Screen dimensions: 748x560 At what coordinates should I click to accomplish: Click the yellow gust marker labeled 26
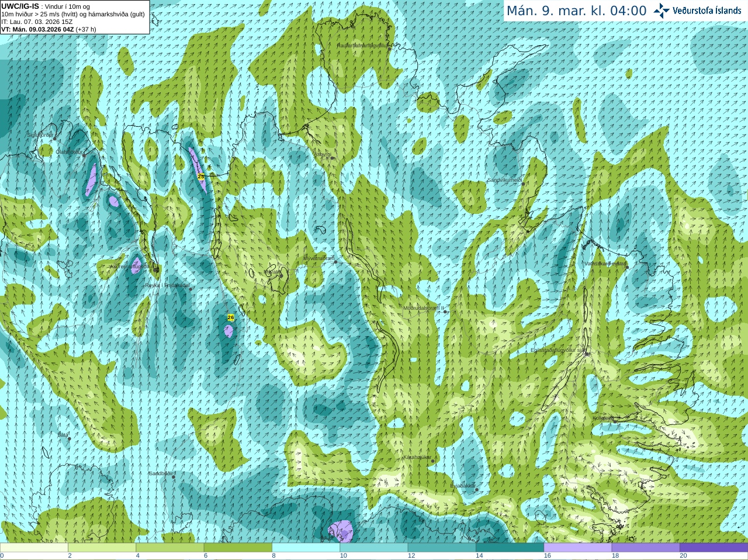click(x=231, y=317)
